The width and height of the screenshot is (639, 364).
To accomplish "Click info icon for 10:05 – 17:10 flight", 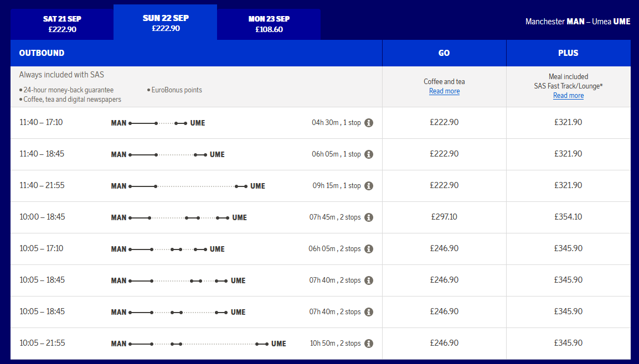I will click(x=369, y=249).
